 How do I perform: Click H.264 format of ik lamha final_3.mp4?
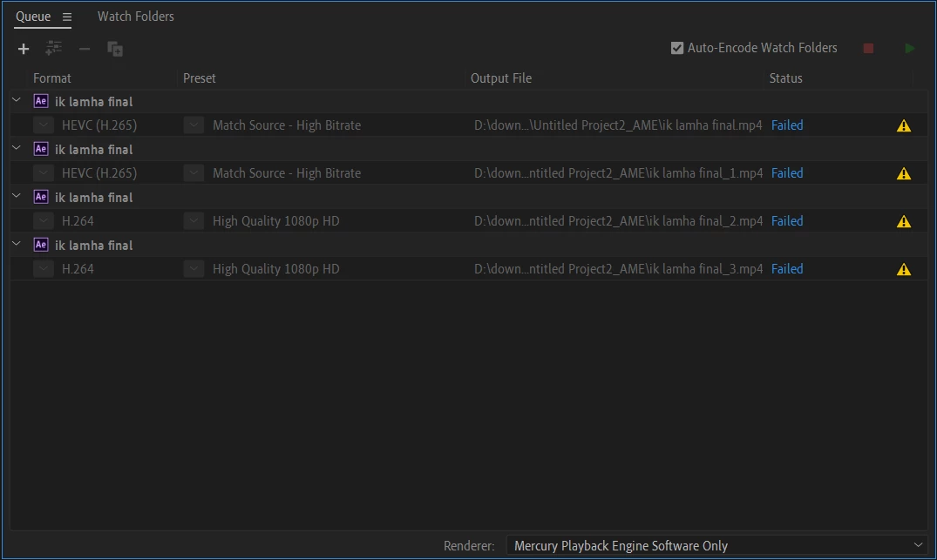pyautogui.click(x=78, y=268)
